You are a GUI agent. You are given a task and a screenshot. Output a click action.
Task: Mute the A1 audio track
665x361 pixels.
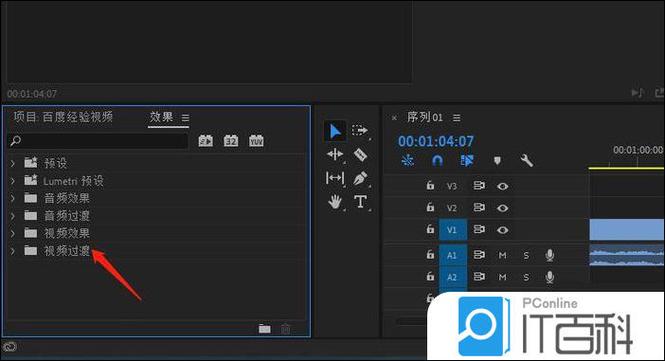503,255
